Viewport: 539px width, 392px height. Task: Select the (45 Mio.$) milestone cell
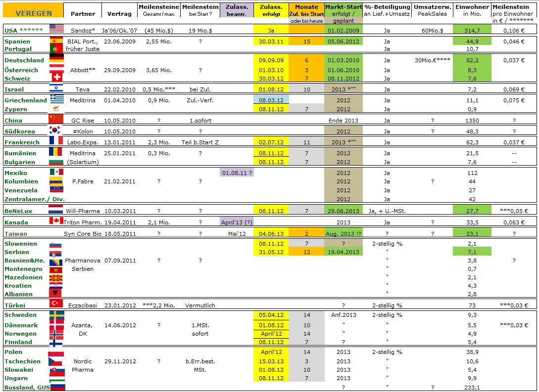[158, 31]
